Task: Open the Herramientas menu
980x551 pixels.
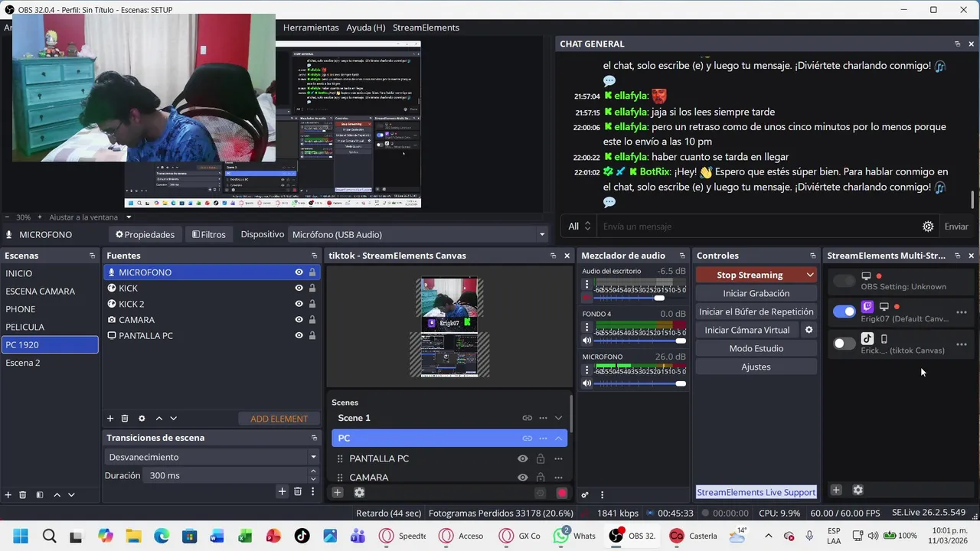Action: tap(311, 28)
